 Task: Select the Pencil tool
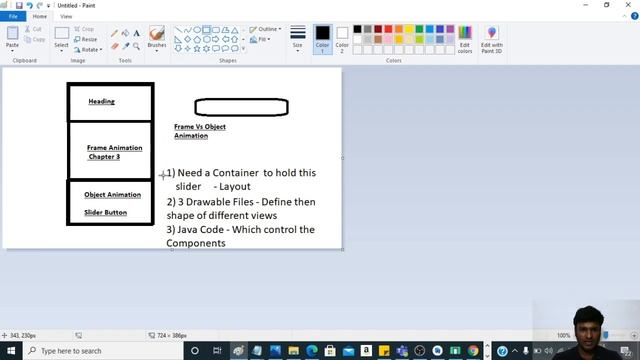[114, 33]
